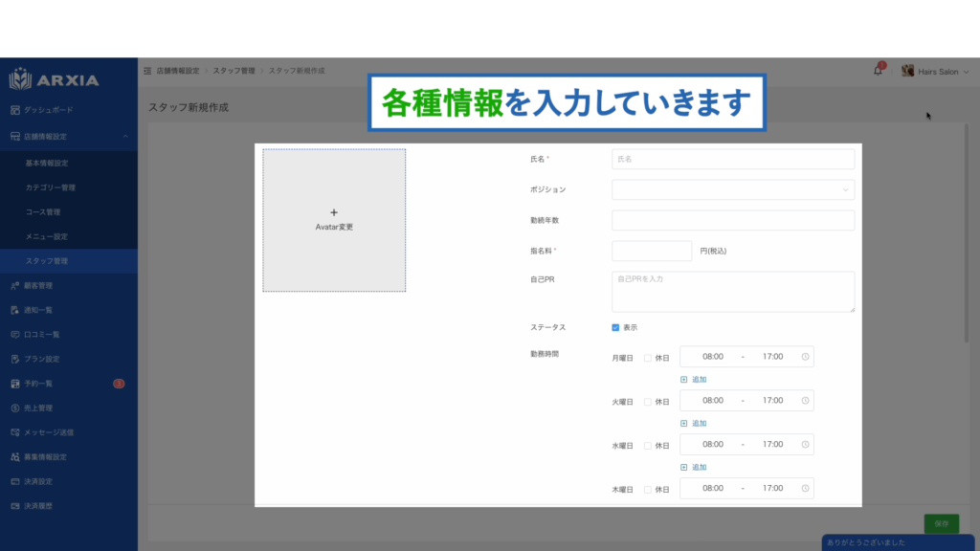Click the 口コミ一覧 review icon
This screenshot has width=980, height=551.
pyautogui.click(x=15, y=334)
